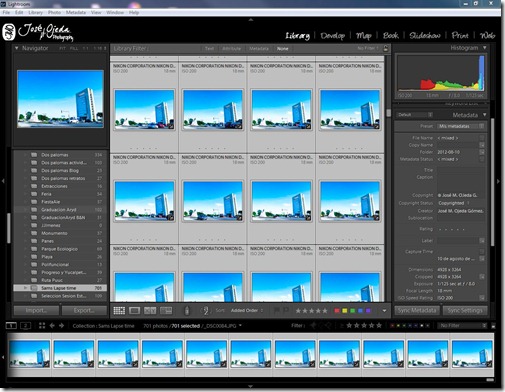Click the Folder field go-to button
Viewport: 505px width, 392px height.
[x=482, y=152]
